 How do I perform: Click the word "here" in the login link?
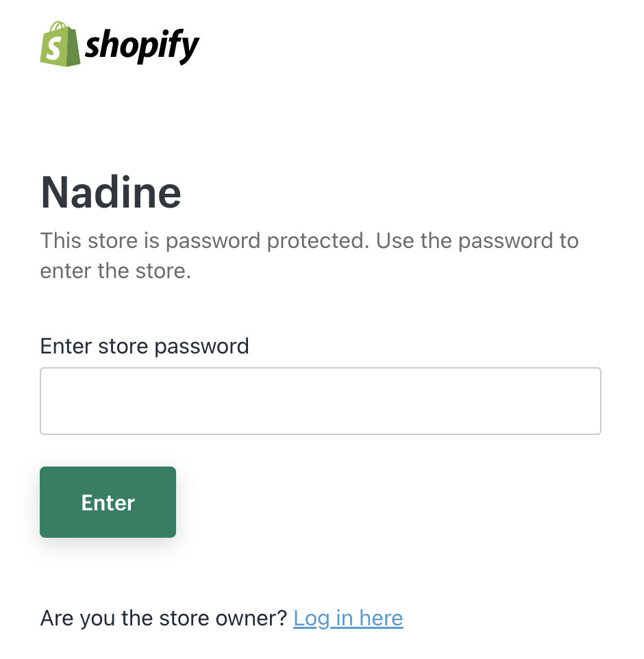point(381,619)
